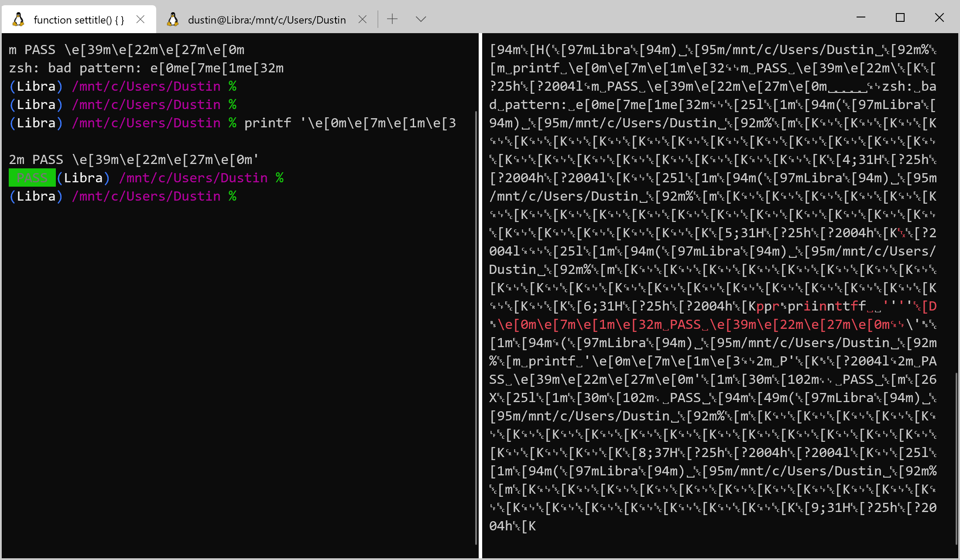This screenshot has height=560, width=960.
Task: Click the right pane scrollbar thumb
Action: [956, 458]
